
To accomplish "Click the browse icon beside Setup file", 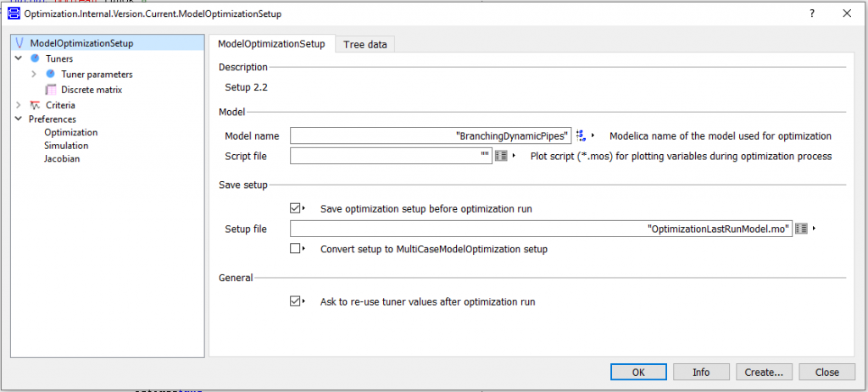I will (802, 228).
